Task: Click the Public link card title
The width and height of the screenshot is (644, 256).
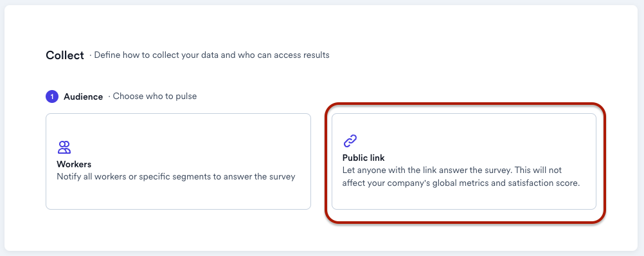Action: click(x=364, y=158)
